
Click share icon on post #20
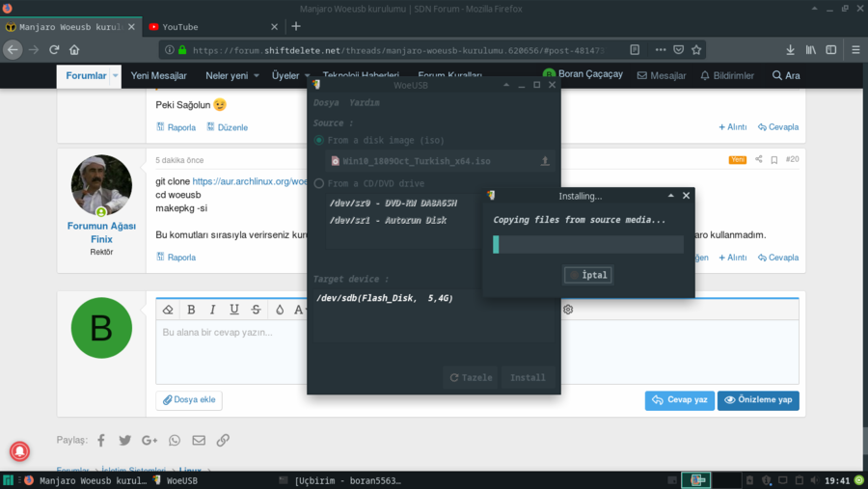coord(758,159)
